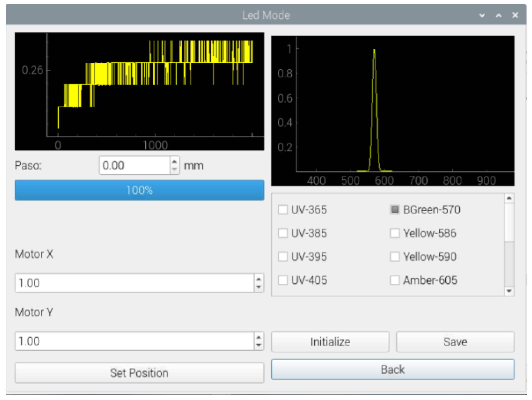Viewport: 532px width, 400px height.
Task: Tick the Amber-605 checkbox
Action: click(x=395, y=280)
